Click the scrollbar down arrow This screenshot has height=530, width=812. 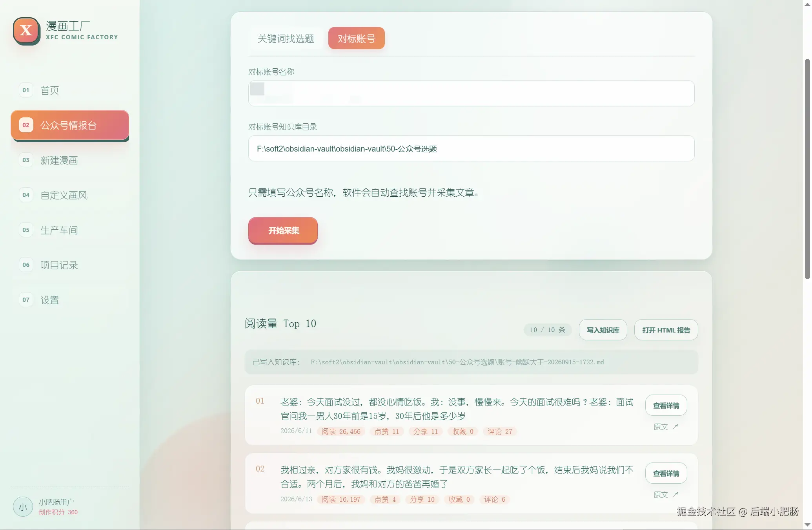click(807, 525)
